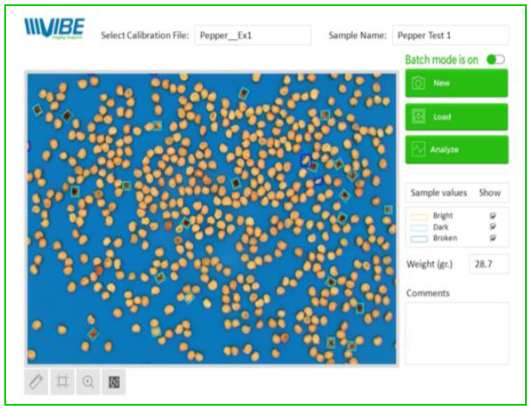Viewport: 532px width, 410px height.
Task: Click the pepper seed sample image
Action: [x=211, y=218]
